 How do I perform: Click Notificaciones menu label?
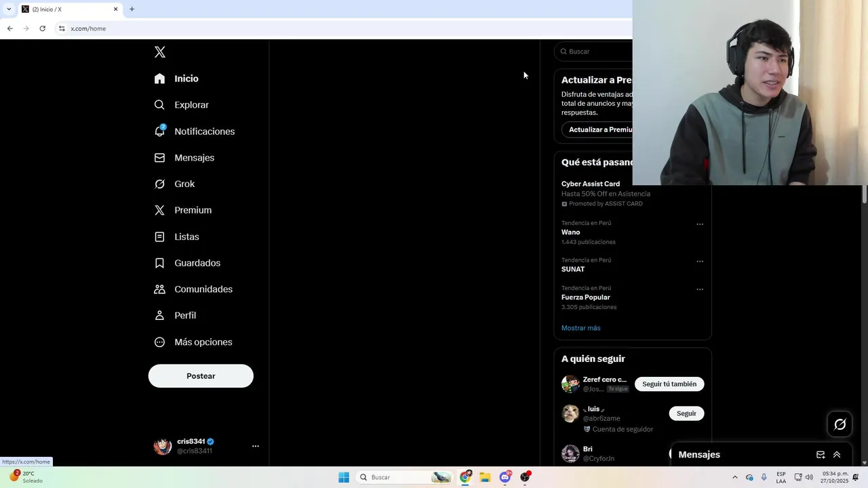205,131
